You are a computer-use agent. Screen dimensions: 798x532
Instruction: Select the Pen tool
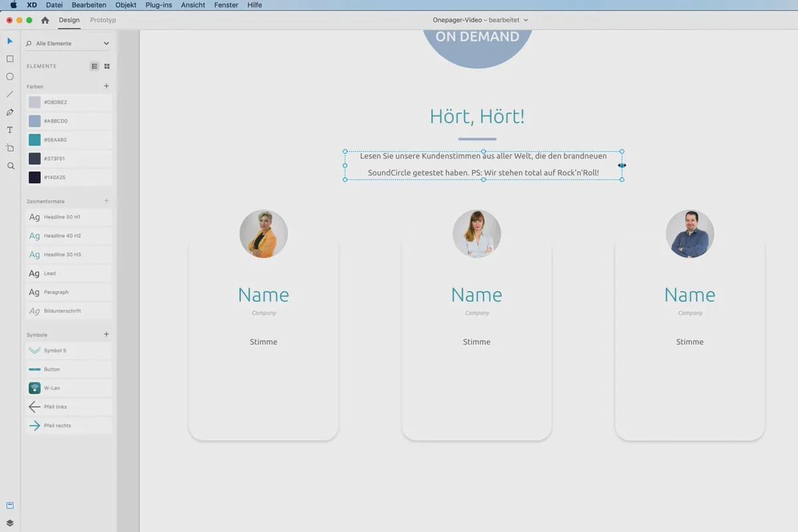pyautogui.click(x=10, y=112)
